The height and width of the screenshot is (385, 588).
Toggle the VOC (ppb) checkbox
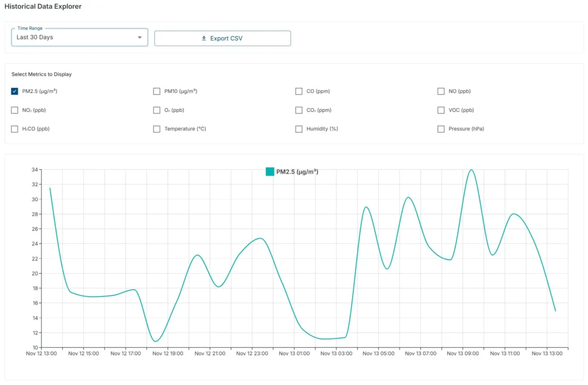[441, 110]
